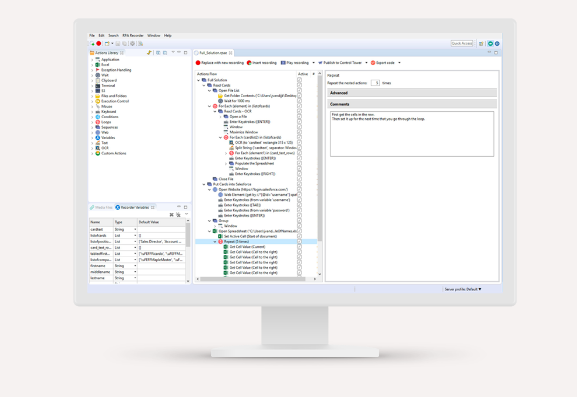
Task: Click the Variables icon in Actions Library
Action: point(98,138)
